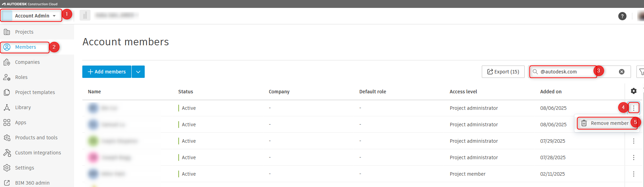Click the Roles icon in sidebar
This screenshot has height=187, width=644.
pos(7,77)
